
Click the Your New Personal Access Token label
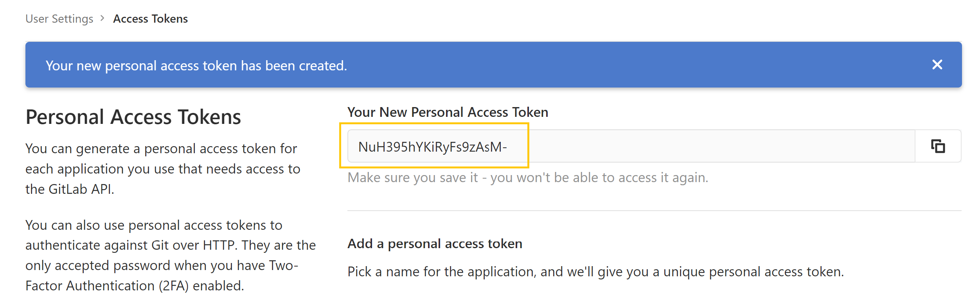(x=448, y=112)
